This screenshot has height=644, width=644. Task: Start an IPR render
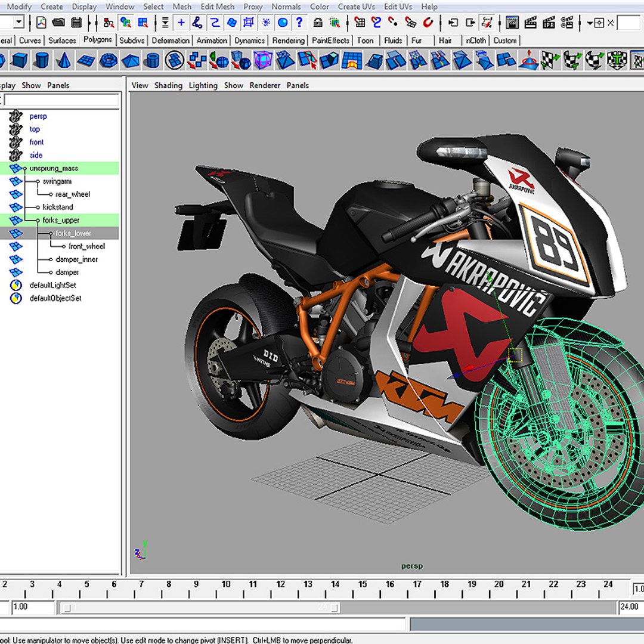[549, 23]
